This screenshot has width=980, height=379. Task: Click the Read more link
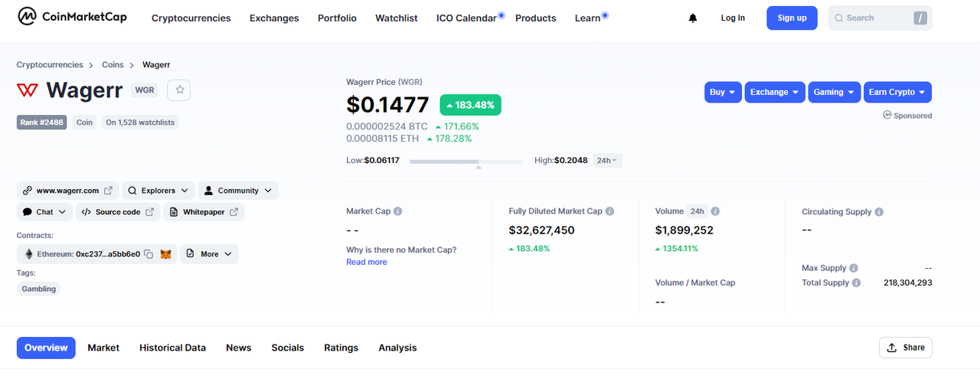(367, 262)
